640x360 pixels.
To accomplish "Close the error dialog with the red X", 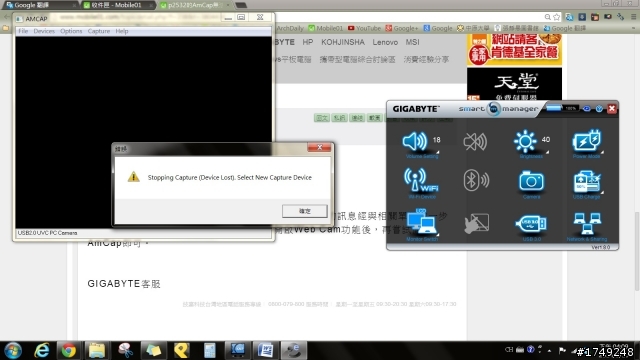I will 319,147.
